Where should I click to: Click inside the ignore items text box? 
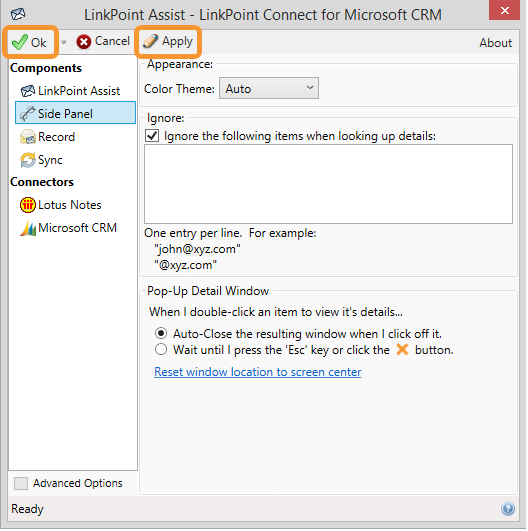tap(328, 184)
